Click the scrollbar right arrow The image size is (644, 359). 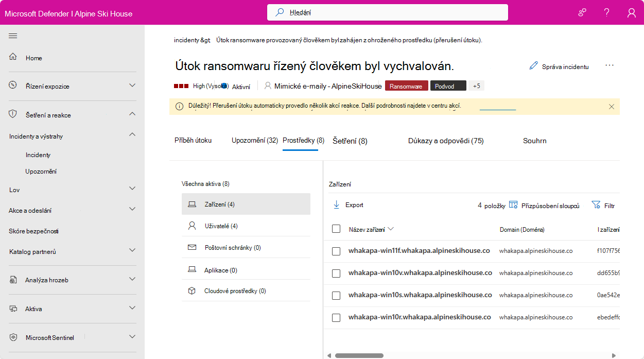[613, 355]
